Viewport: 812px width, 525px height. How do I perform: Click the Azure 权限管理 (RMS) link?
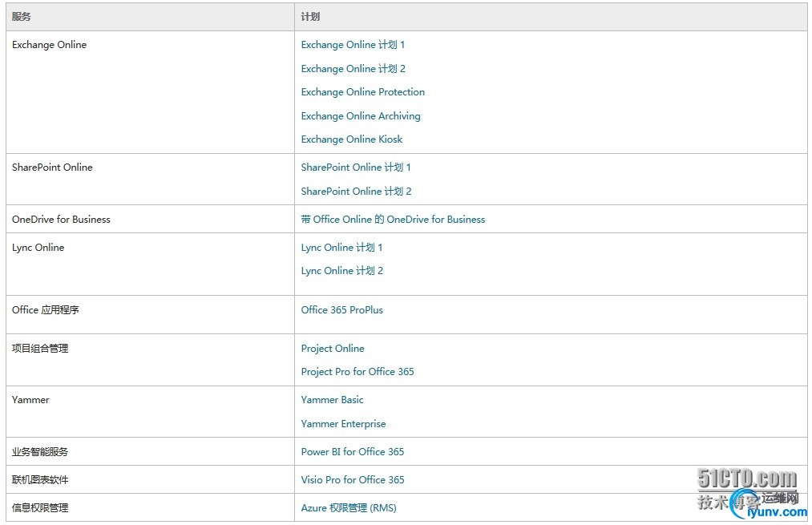click(x=348, y=508)
